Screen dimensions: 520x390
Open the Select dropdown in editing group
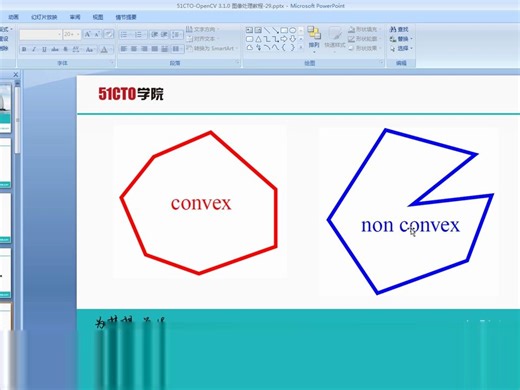(401, 48)
